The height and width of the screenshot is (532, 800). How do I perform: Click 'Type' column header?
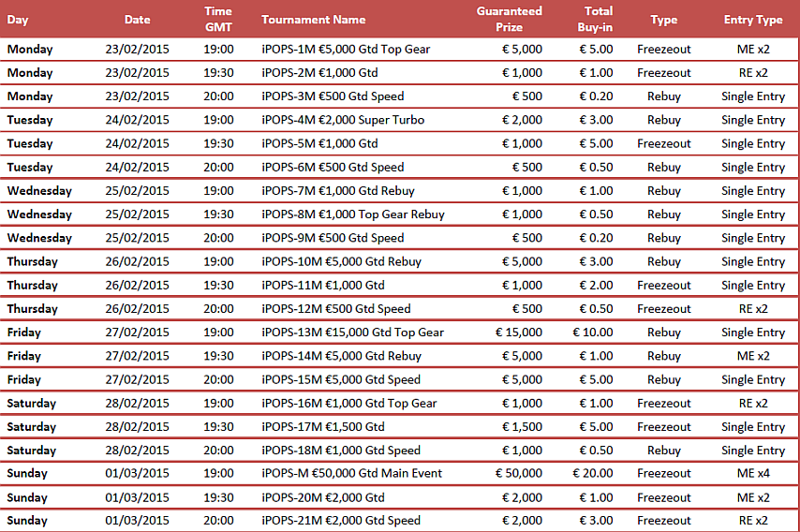coord(664,20)
